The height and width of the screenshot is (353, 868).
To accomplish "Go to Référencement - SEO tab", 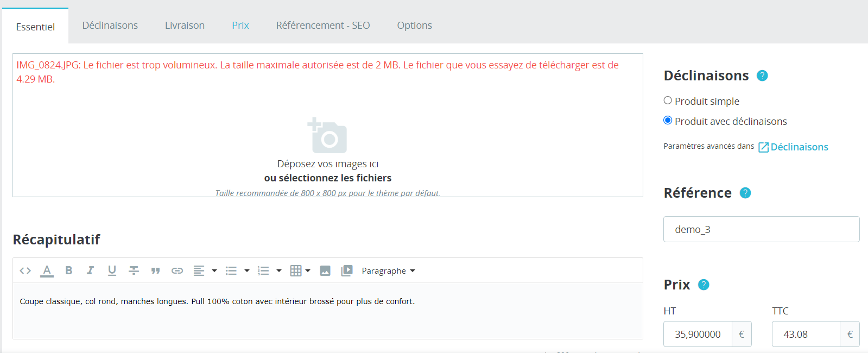I will click(x=323, y=26).
